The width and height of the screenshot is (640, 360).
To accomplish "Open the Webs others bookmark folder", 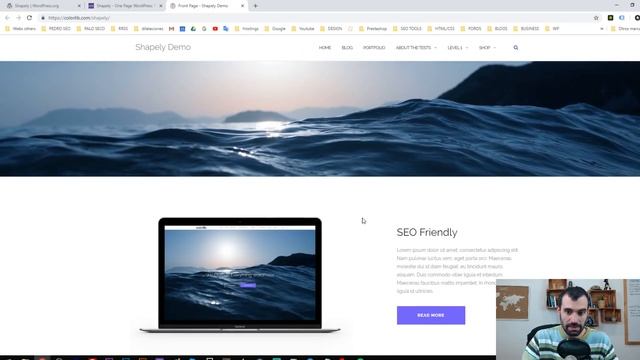I will [x=20, y=29].
